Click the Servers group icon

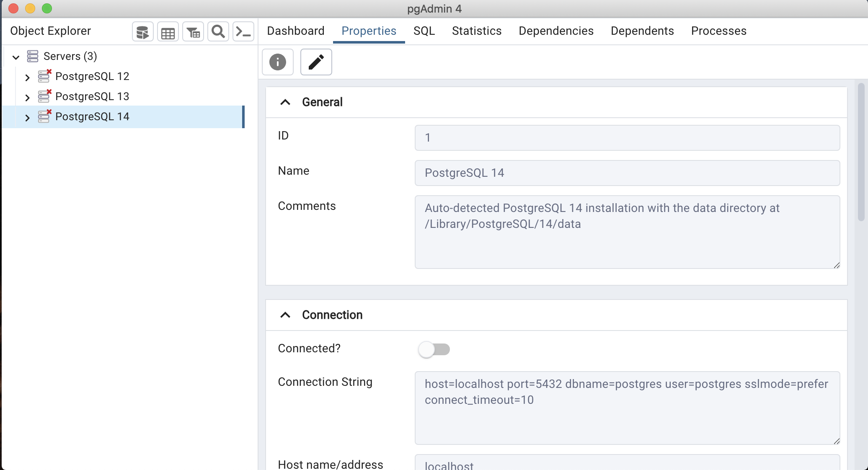coord(33,56)
